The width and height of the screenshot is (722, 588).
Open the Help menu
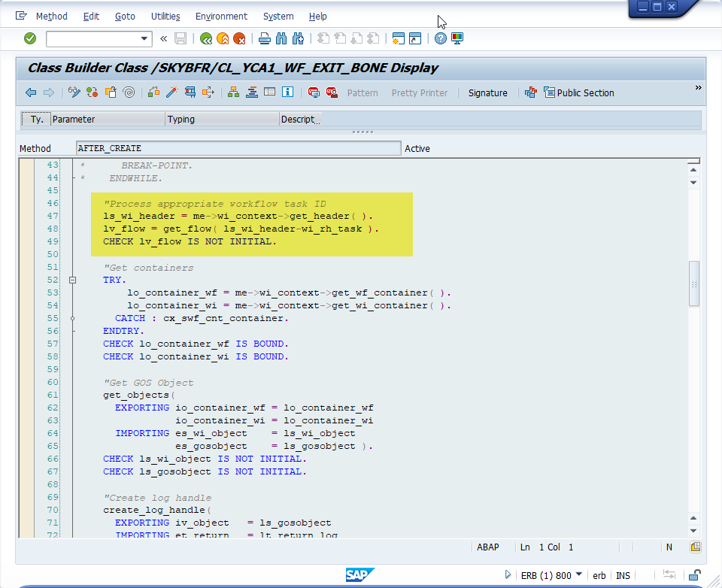(317, 17)
